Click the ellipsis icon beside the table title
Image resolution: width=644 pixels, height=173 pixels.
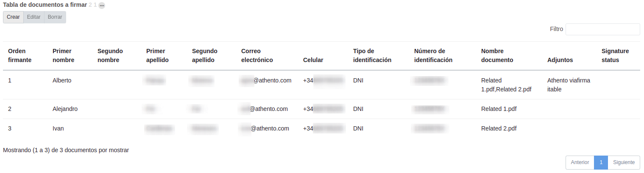pyautogui.click(x=102, y=6)
